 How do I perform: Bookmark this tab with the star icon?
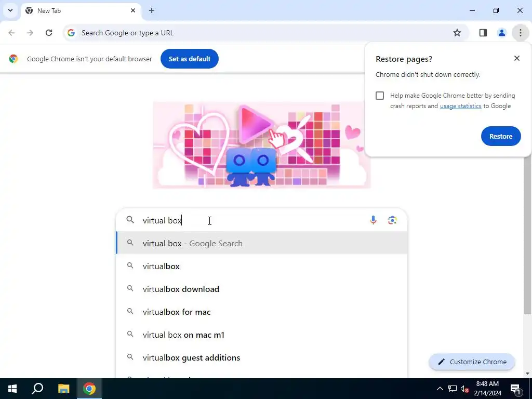(x=457, y=33)
